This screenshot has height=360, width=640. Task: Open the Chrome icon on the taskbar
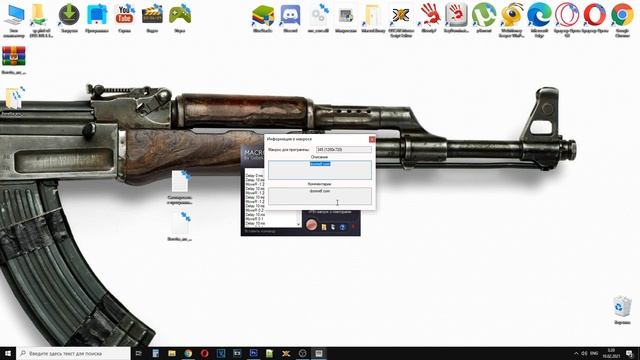[x=188, y=353]
